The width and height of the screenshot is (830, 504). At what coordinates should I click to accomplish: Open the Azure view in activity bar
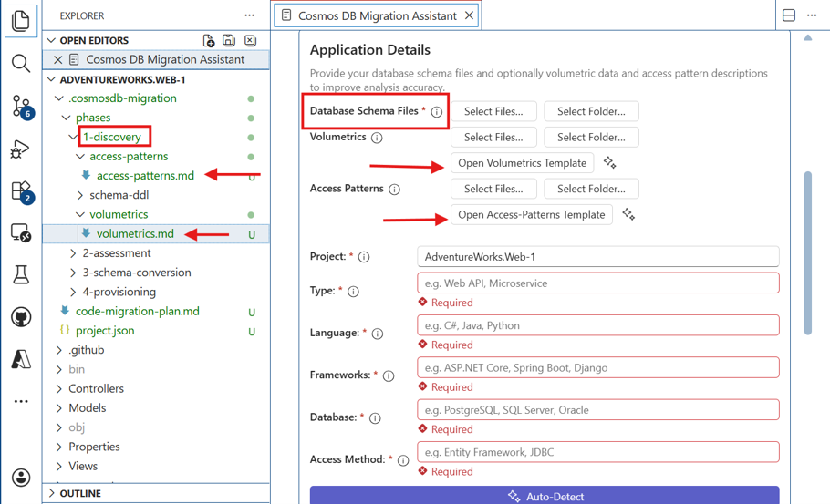pos(21,359)
